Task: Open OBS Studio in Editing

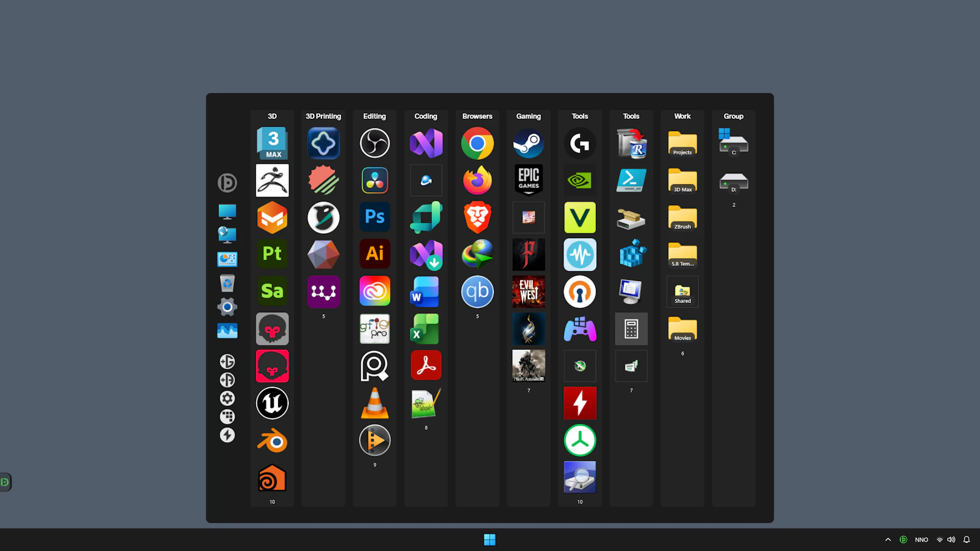Action: (x=375, y=143)
